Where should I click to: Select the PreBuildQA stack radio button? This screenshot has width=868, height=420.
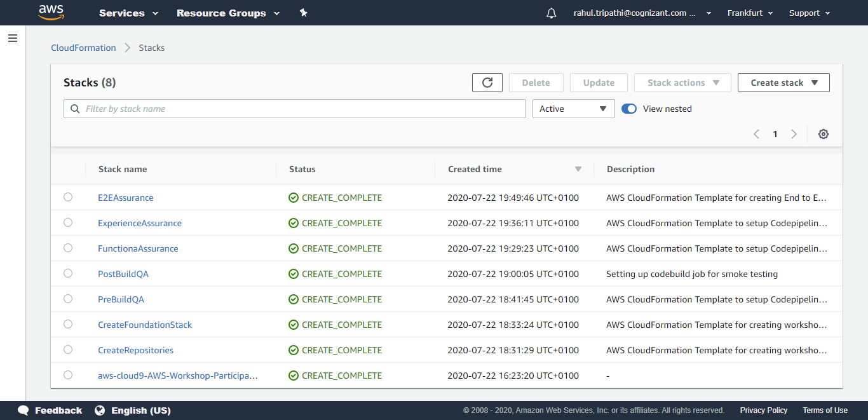68,299
